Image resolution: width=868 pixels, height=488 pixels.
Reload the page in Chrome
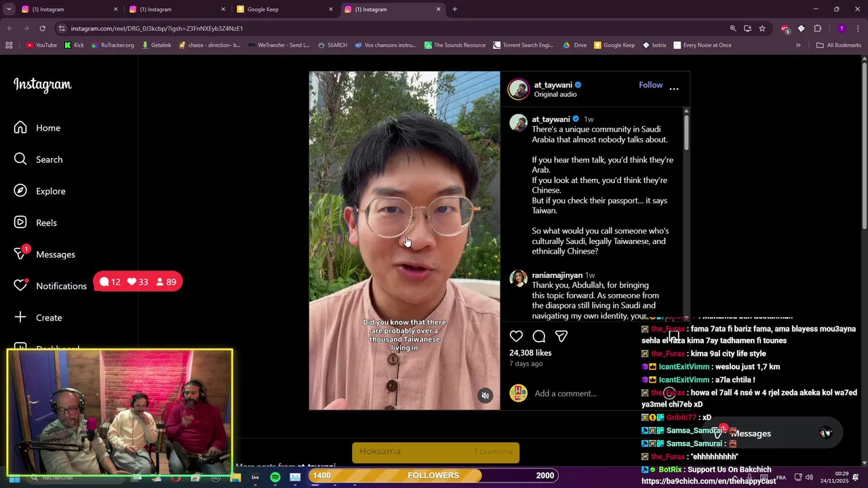click(x=42, y=28)
